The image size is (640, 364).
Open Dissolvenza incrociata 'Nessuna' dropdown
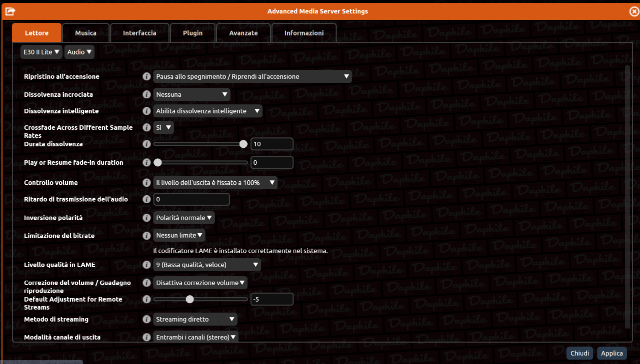pos(191,94)
